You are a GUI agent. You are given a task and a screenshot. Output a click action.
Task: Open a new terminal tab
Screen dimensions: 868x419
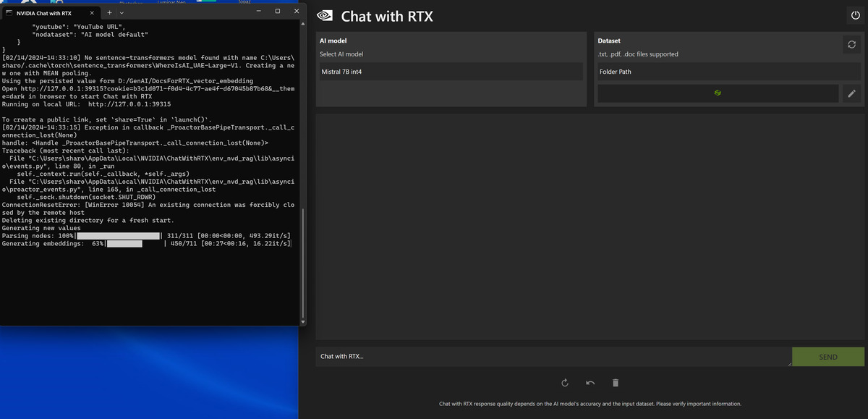tap(109, 12)
